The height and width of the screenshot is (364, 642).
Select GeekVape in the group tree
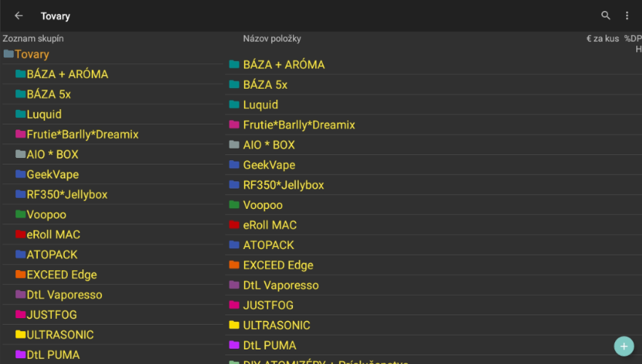[52, 175]
